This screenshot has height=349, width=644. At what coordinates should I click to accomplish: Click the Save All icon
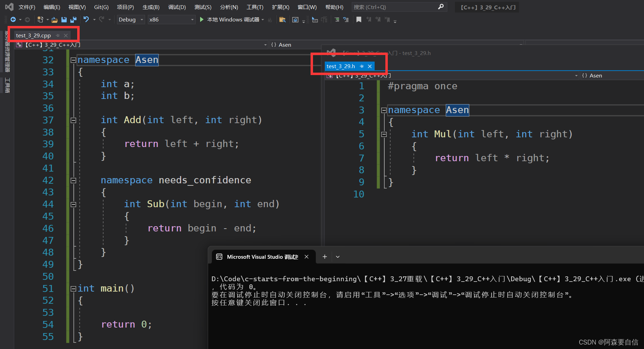(73, 20)
